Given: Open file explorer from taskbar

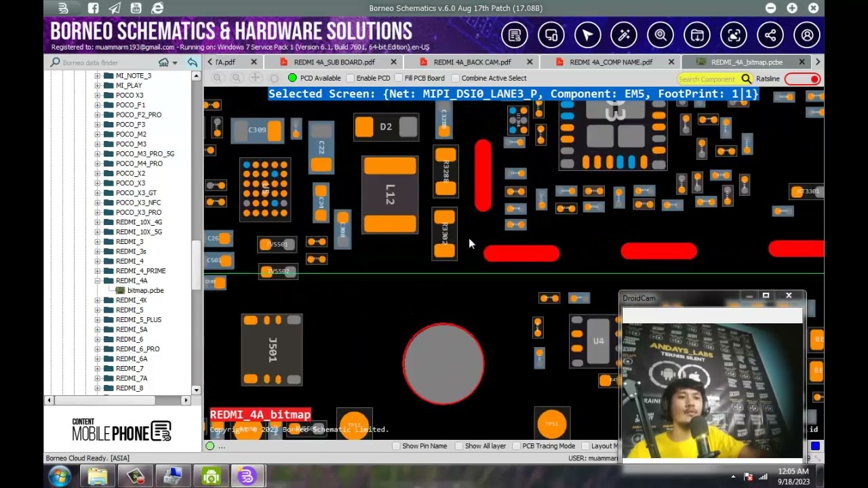Looking at the screenshot, I should tap(98, 476).
